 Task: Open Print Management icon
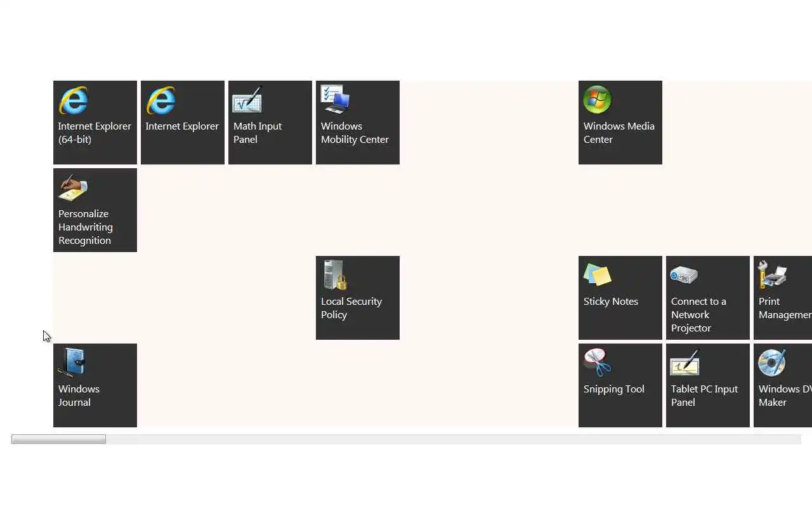tap(773, 276)
